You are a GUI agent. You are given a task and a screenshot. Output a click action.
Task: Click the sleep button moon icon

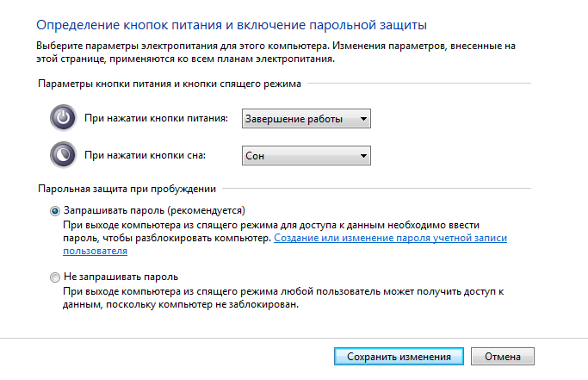tap(64, 155)
